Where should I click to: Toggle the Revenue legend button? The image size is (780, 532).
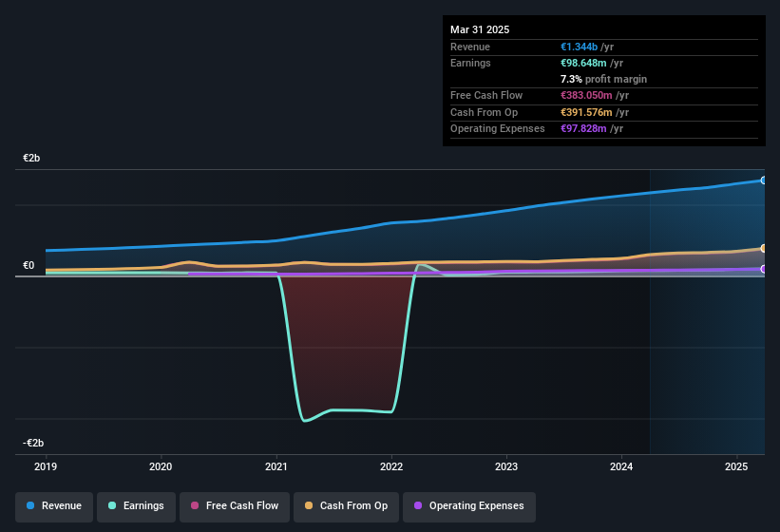click(x=54, y=506)
